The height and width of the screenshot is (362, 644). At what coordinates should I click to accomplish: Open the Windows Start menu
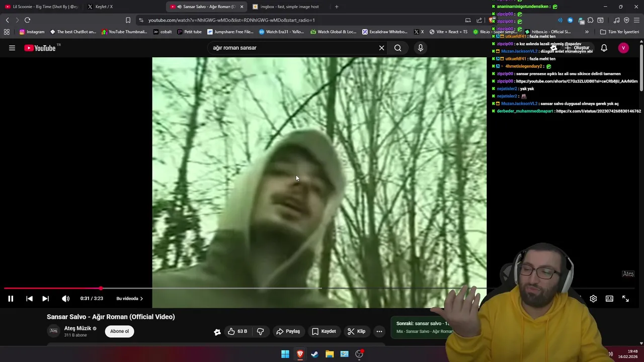(x=285, y=354)
